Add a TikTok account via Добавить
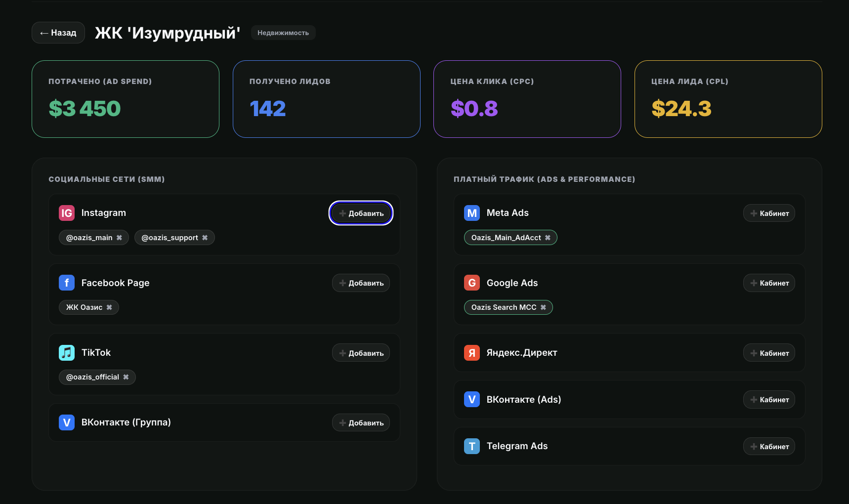This screenshot has height=504, width=849. pos(361,353)
